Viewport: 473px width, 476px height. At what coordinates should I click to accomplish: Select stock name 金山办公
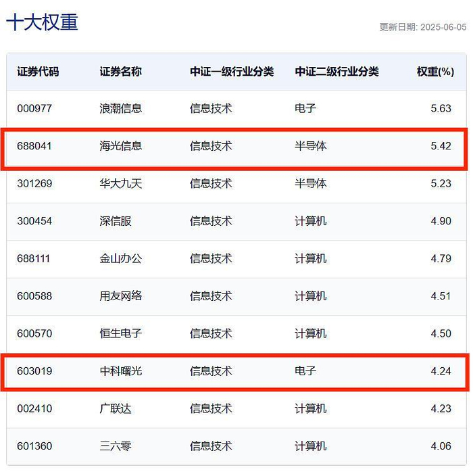(x=120, y=259)
